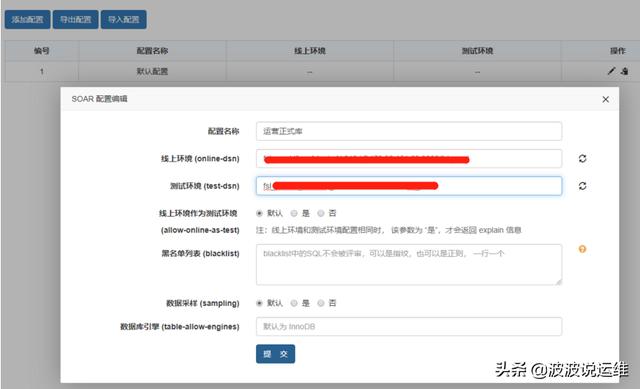Click the 导出配置 button

(76, 20)
